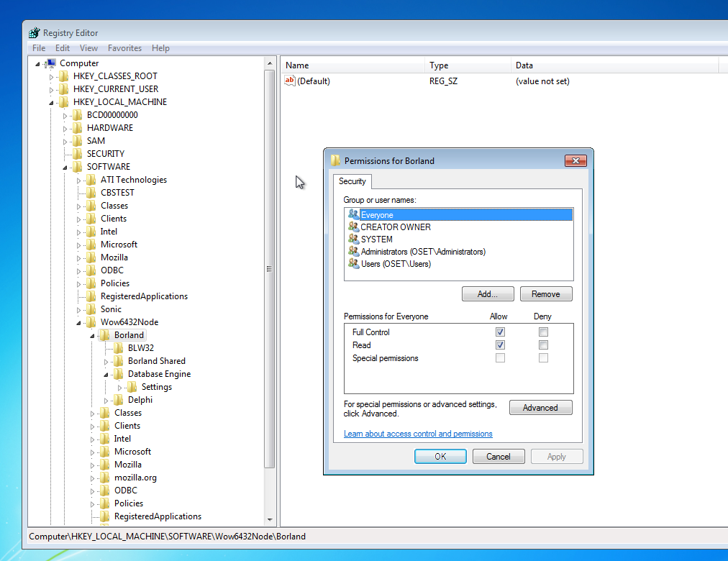The image size is (728, 561).
Task: Click the folder icon in Permissions dialog title
Action: [336, 161]
